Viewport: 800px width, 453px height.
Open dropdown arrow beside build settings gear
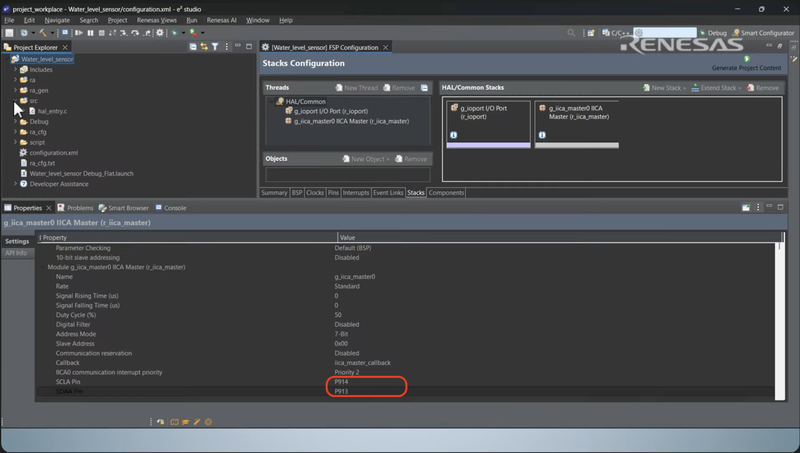coord(33,33)
